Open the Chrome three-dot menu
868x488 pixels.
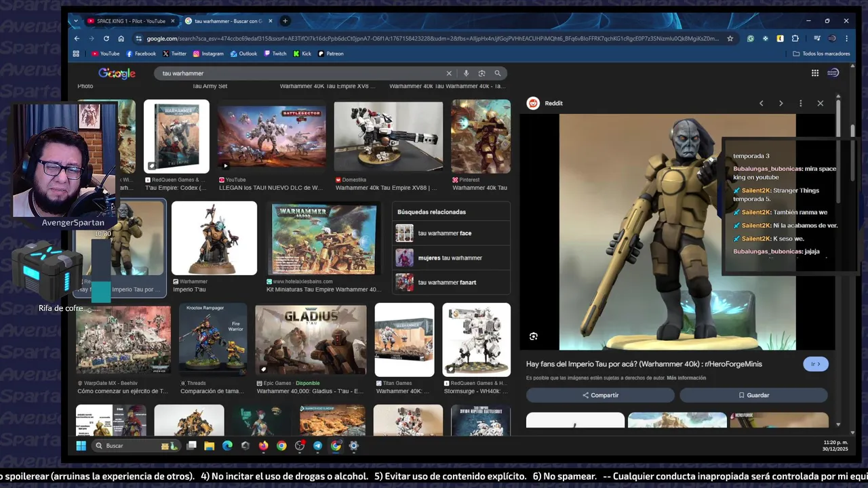(846, 39)
